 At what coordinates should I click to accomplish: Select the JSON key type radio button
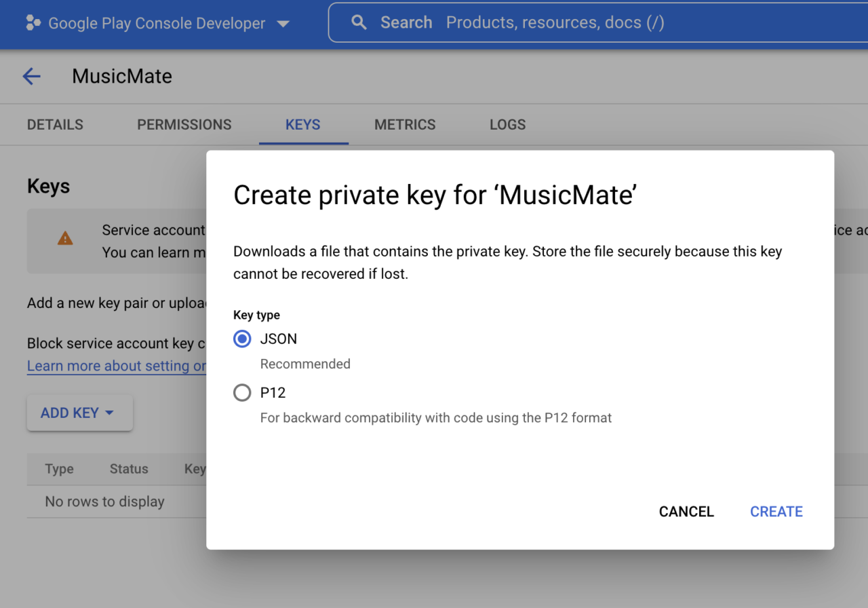pos(242,339)
